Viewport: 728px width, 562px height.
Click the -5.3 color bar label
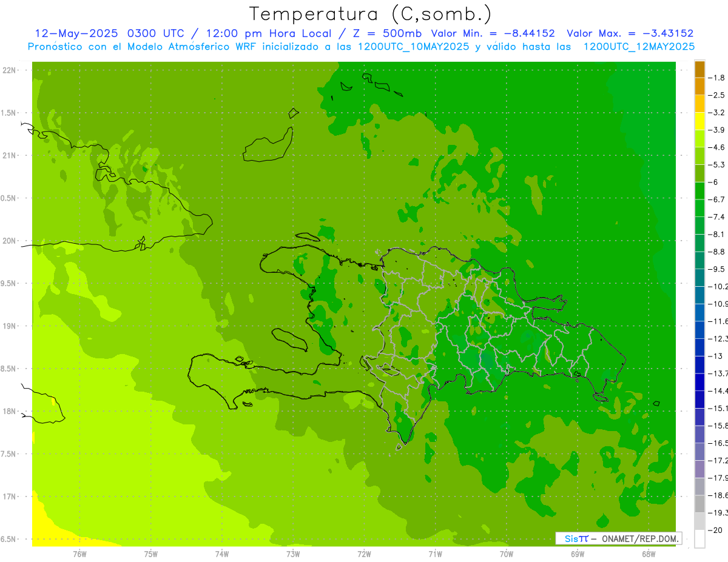click(x=718, y=165)
